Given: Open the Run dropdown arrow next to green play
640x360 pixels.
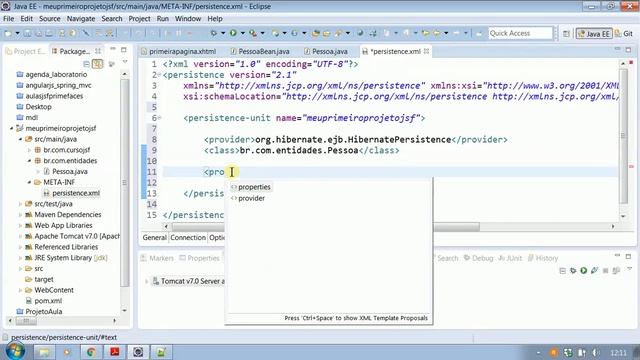Looking at the screenshot, I should click(242, 33).
